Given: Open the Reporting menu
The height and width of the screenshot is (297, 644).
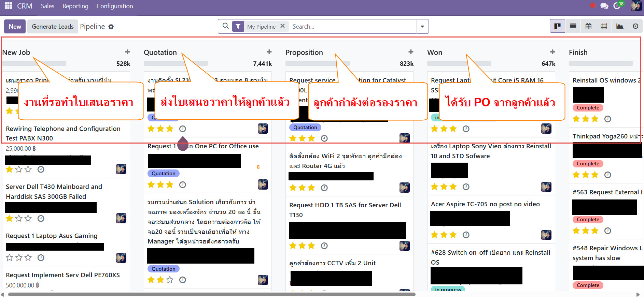Looking at the screenshot, I should tap(75, 6).
